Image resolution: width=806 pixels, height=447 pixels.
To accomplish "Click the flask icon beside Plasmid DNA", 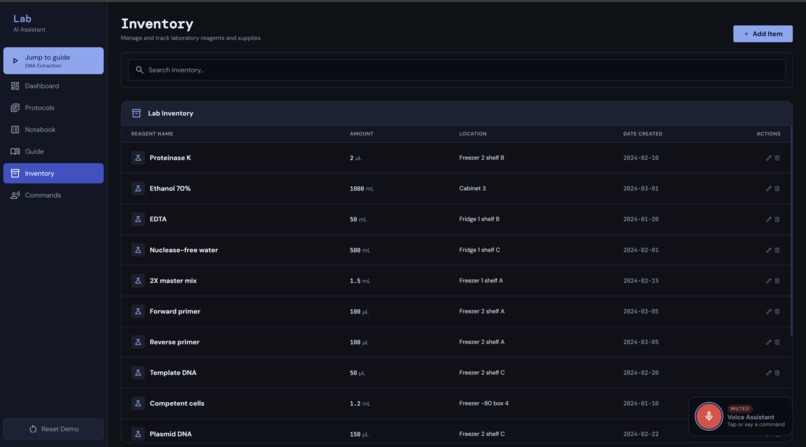I will coord(138,434).
